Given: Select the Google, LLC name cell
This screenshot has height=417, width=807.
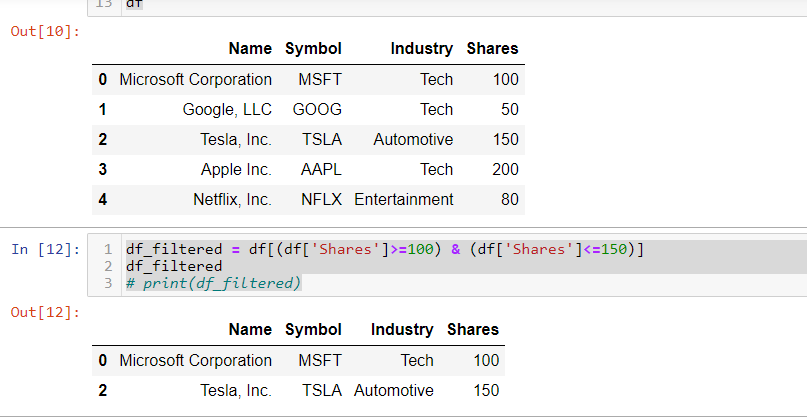Looking at the screenshot, I should tap(227, 109).
